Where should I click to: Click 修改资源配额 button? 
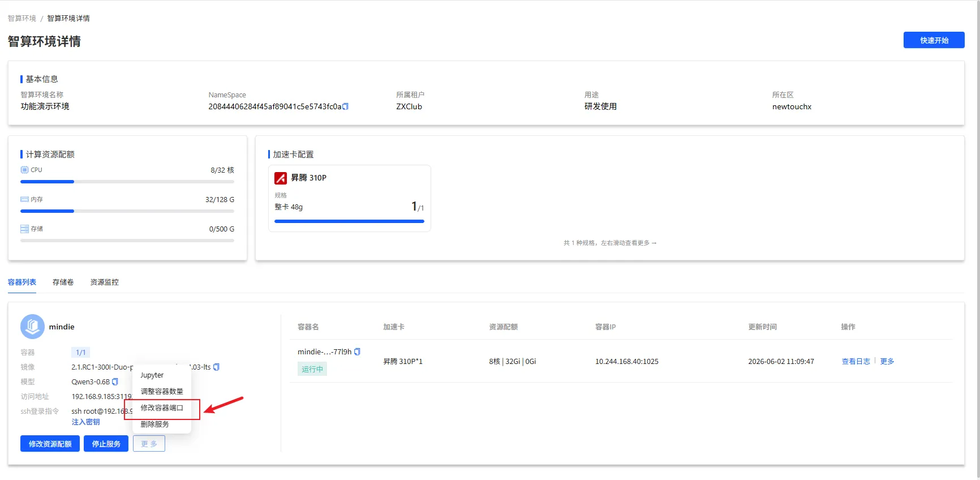50,444
